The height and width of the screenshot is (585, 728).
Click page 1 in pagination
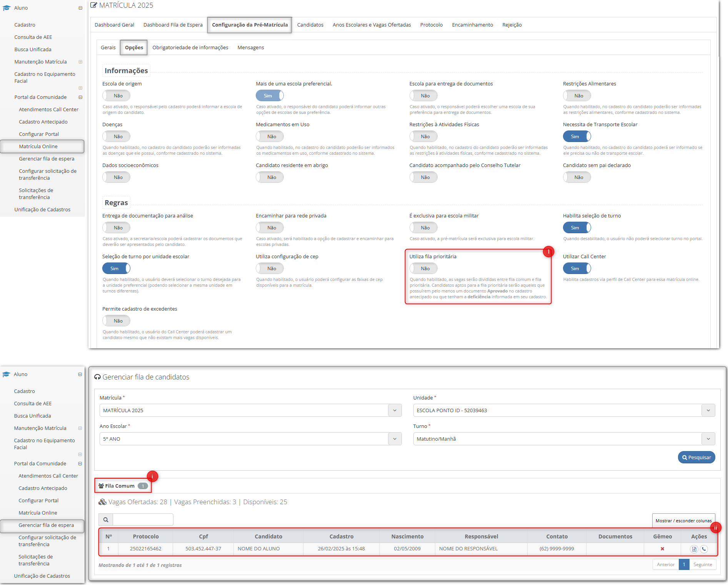pyautogui.click(x=684, y=564)
